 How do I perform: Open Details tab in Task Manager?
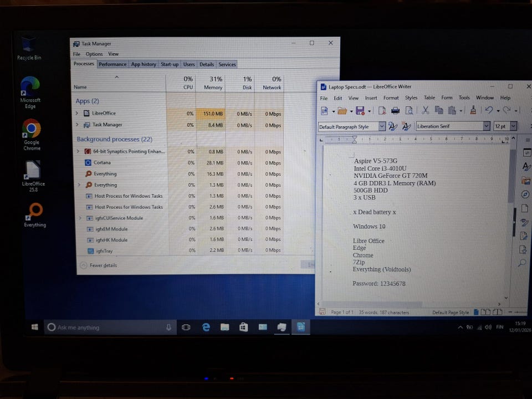pos(207,64)
